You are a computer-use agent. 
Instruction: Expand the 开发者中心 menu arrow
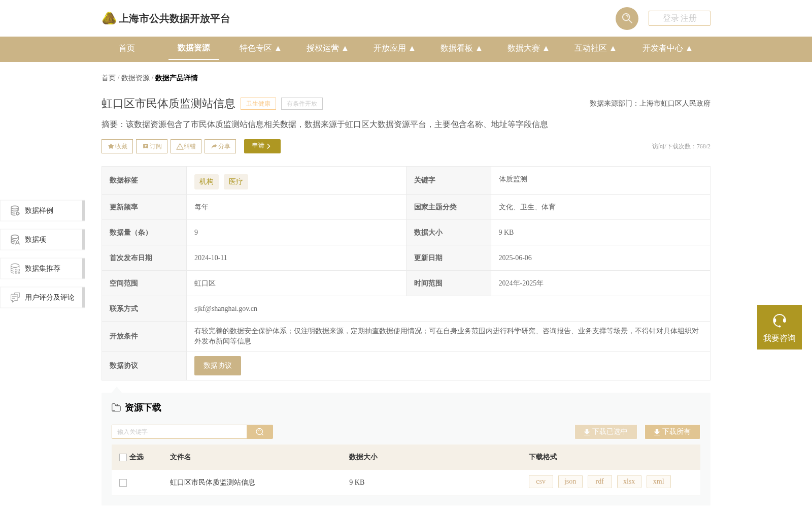pyautogui.click(x=689, y=48)
